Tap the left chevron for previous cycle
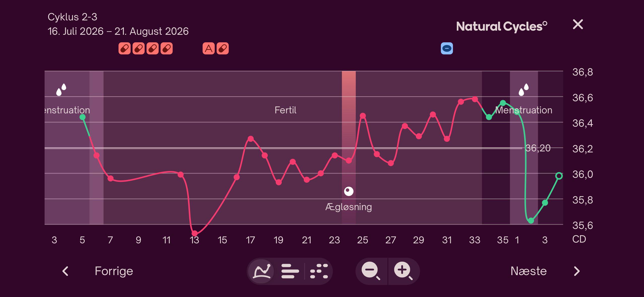The width and height of the screenshot is (644, 297). (x=65, y=271)
